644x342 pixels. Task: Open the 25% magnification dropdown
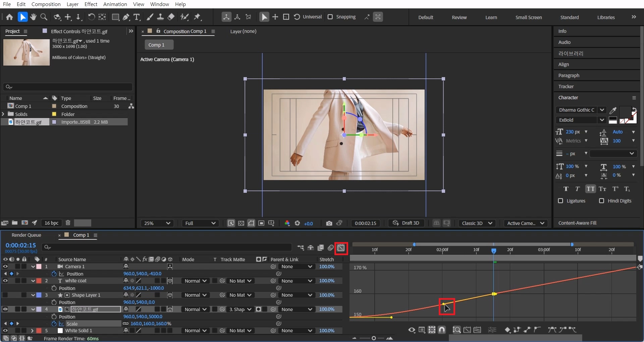pos(157,223)
